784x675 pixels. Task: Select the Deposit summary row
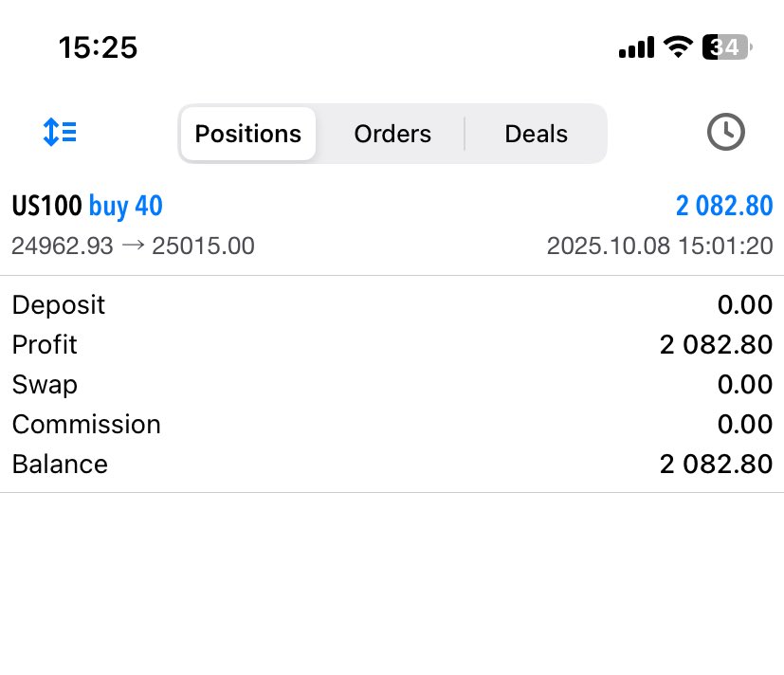point(392,304)
